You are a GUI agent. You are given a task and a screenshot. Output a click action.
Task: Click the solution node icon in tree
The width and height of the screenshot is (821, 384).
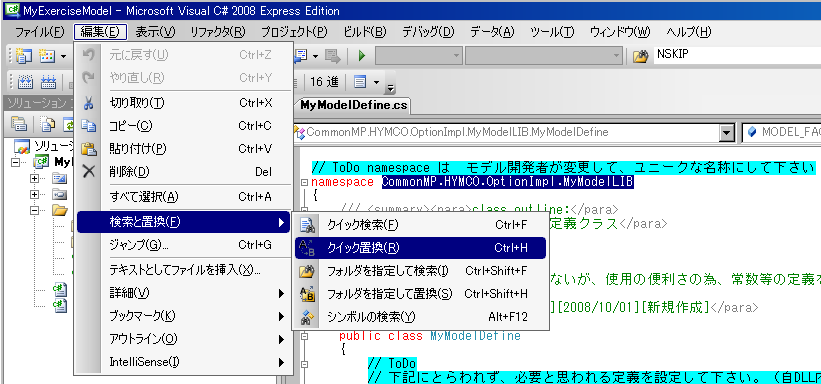pos(23,147)
